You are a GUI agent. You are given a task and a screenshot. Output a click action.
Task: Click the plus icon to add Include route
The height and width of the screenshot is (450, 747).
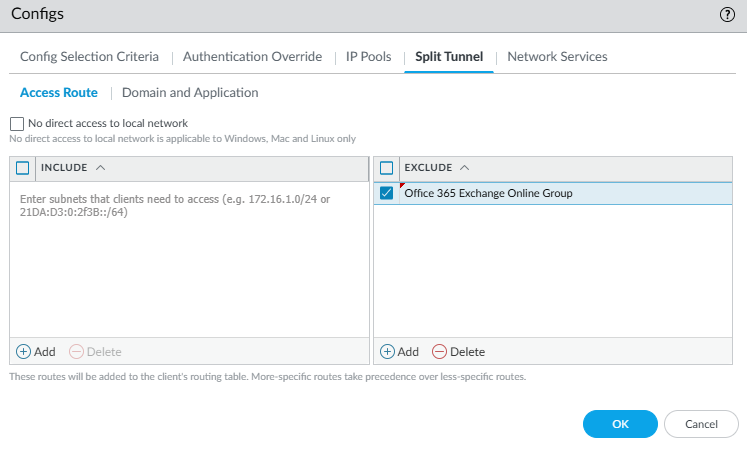(24, 352)
